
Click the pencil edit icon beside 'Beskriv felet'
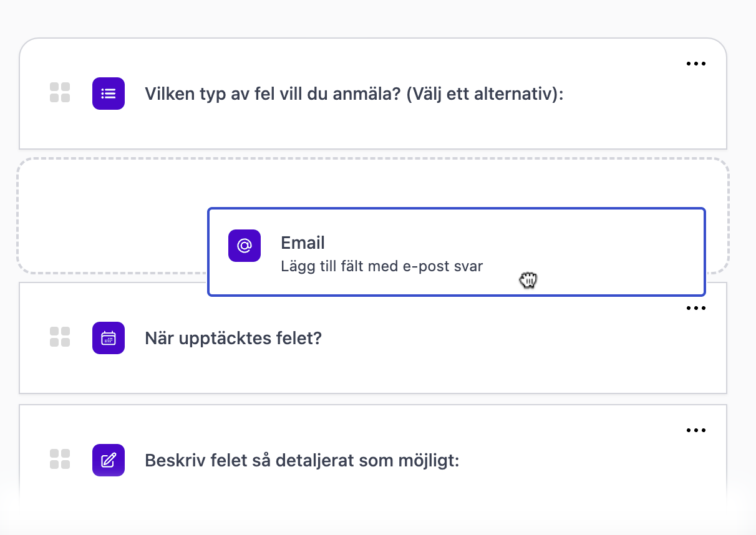[109, 460]
